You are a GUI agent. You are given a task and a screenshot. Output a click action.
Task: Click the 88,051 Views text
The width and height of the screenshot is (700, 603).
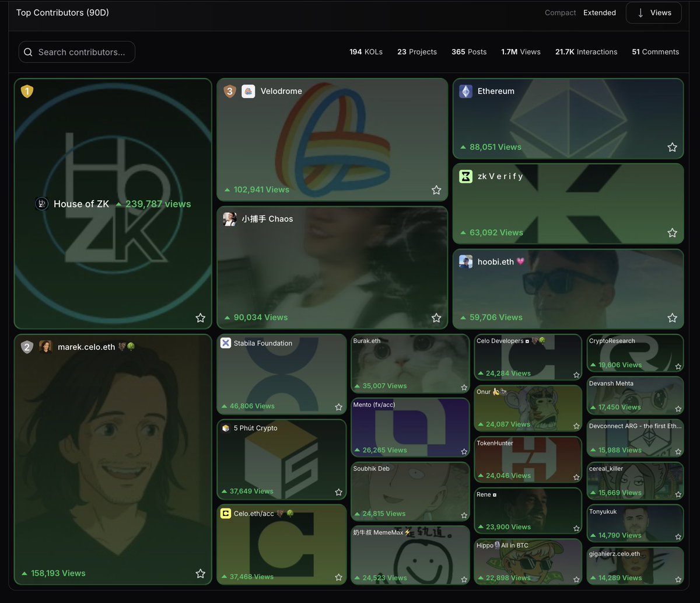coord(495,148)
